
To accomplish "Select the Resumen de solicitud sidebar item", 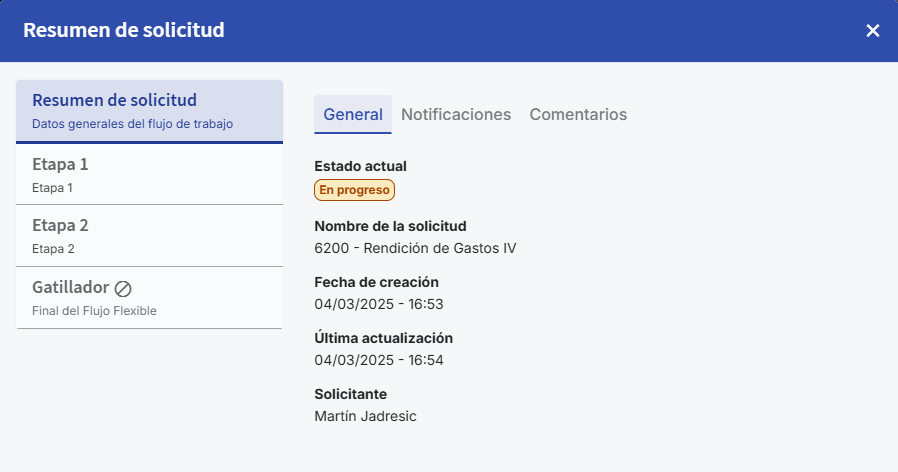I will 149,111.
